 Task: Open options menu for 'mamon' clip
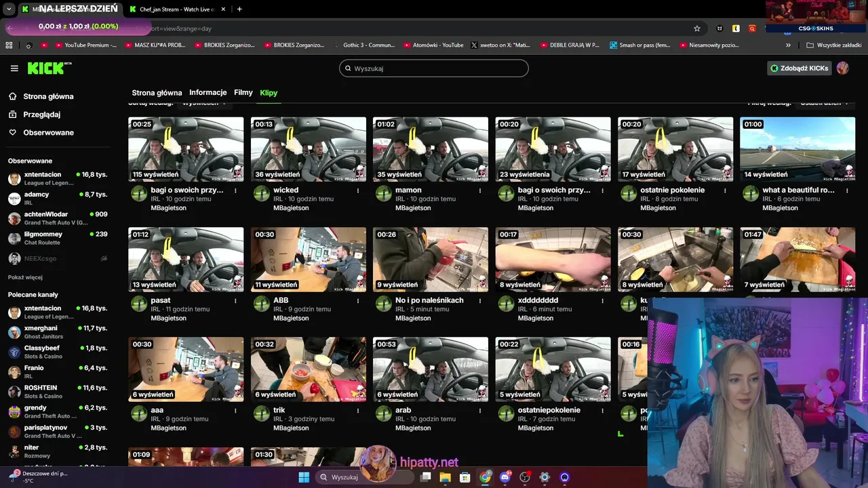click(480, 190)
